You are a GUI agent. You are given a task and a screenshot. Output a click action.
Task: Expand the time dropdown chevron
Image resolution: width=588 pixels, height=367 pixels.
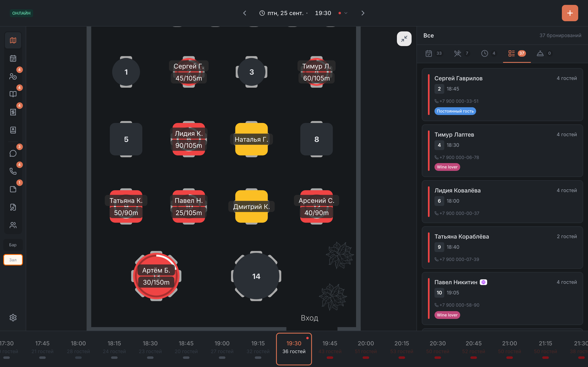[x=346, y=13]
